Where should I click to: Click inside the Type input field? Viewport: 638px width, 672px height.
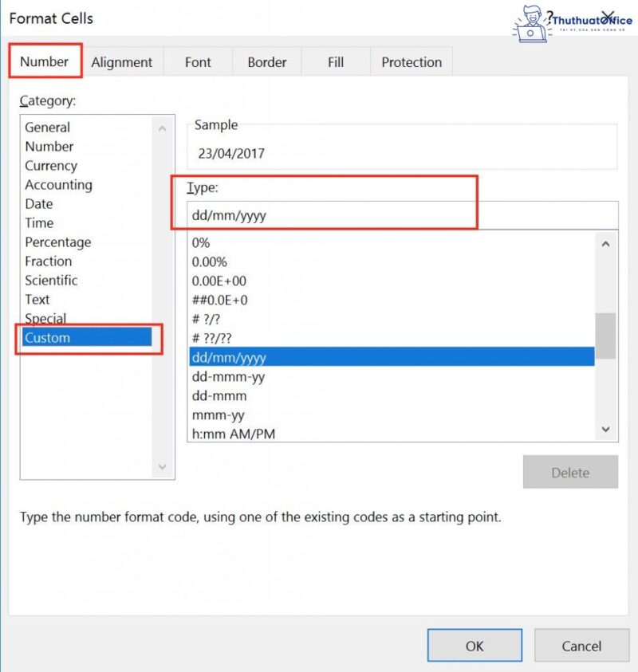coord(319,214)
